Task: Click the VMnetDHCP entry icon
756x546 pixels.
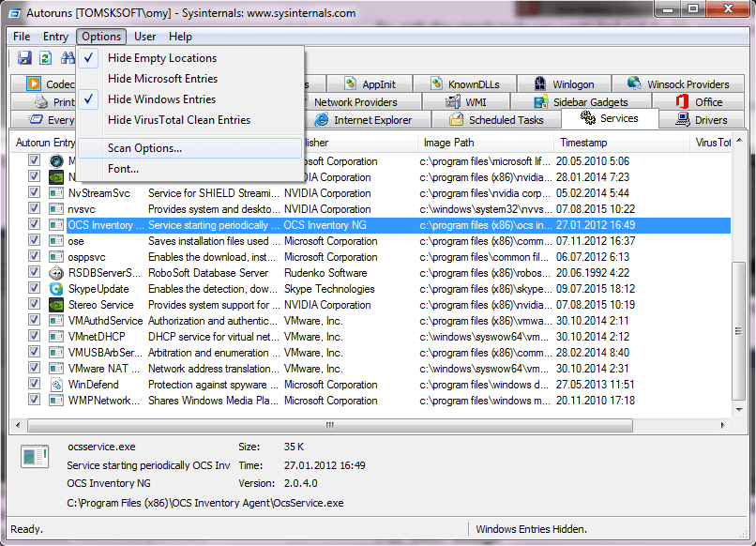Action: (56, 337)
